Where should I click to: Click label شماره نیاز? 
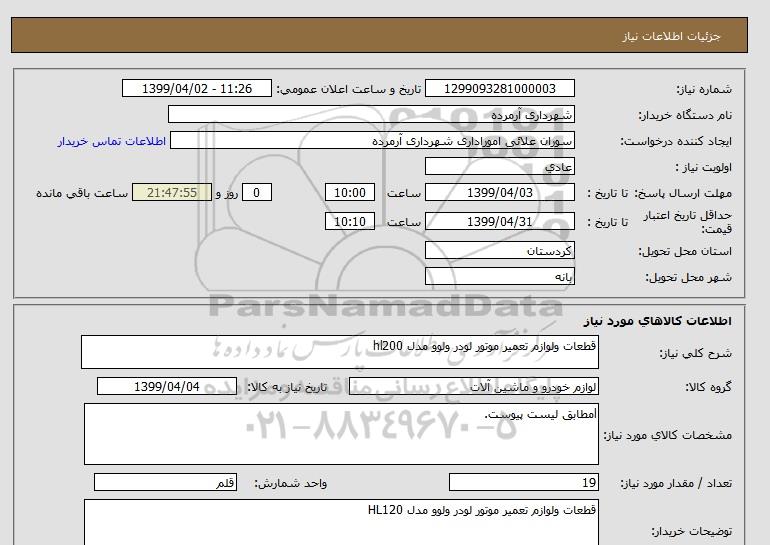click(x=704, y=89)
